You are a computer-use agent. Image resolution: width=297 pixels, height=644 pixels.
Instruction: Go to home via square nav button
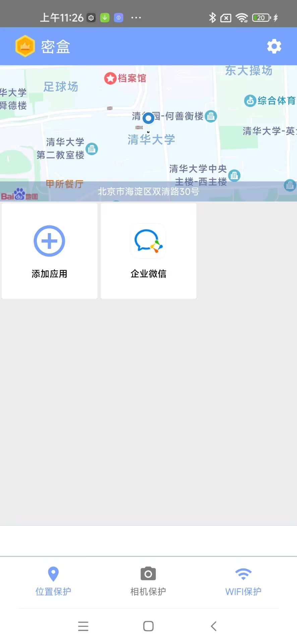(x=148, y=626)
